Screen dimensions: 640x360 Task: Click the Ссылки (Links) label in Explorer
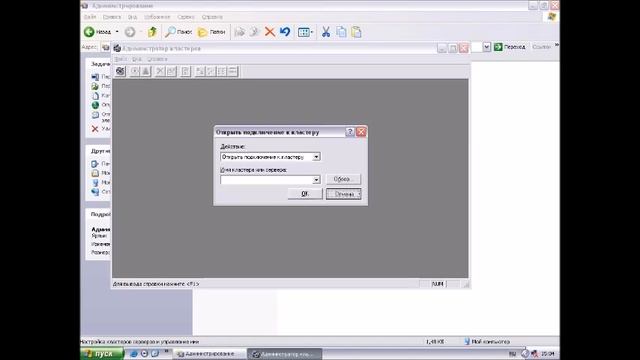pyautogui.click(x=541, y=47)
